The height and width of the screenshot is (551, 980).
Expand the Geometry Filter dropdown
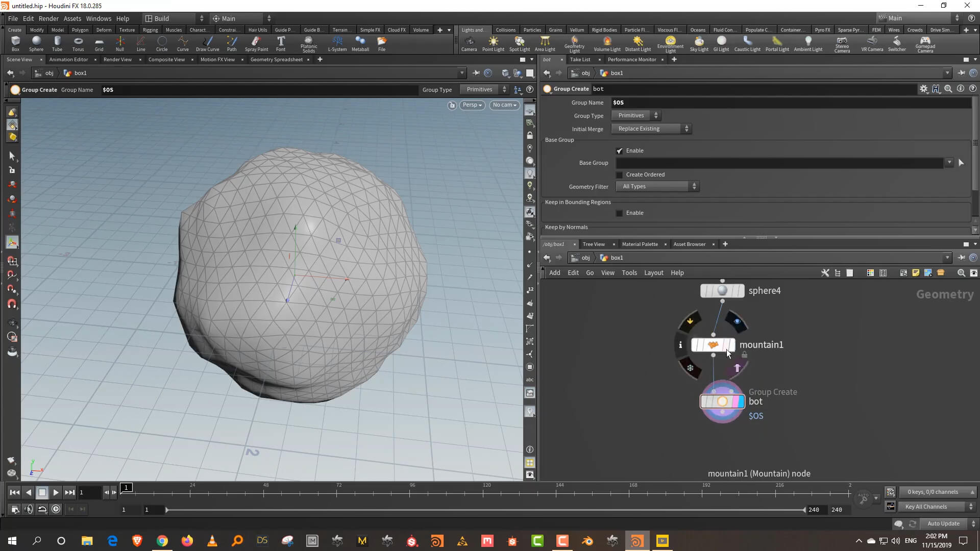click(657, 187)
